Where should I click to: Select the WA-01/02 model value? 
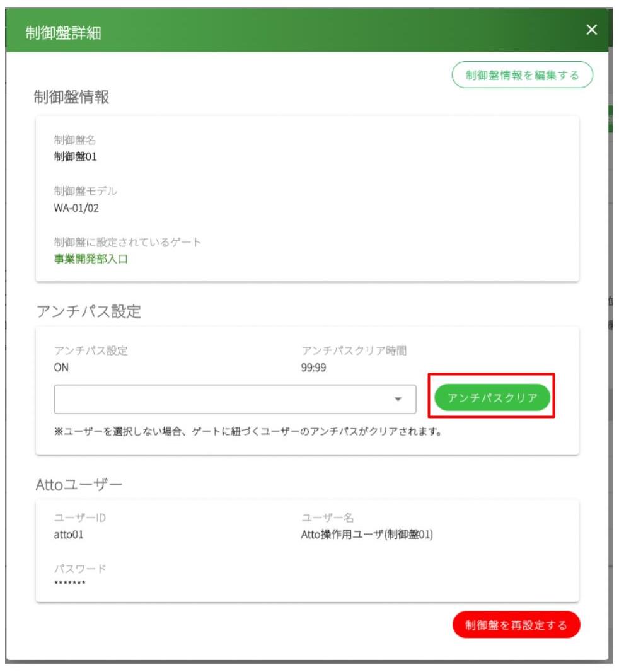(x=76, y=208)
